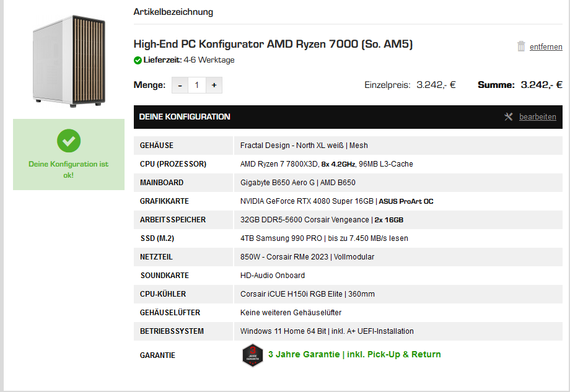
Task: Click the 3 Jahre Garantie badge icon
Action: click(x=253, y=355)
